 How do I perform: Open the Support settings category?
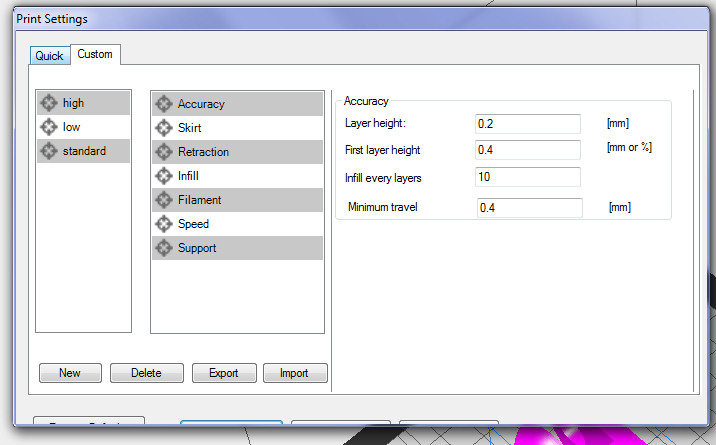[x=237, y=248]
